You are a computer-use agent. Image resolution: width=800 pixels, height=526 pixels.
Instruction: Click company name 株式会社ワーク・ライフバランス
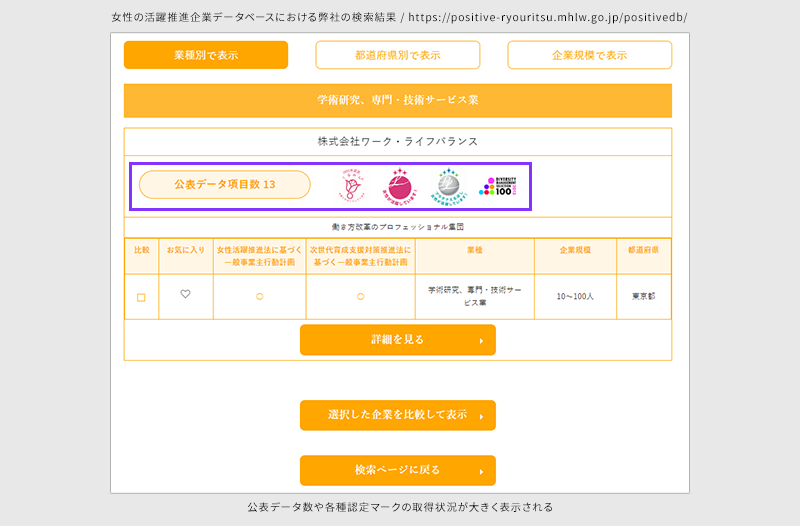(397, 141)
